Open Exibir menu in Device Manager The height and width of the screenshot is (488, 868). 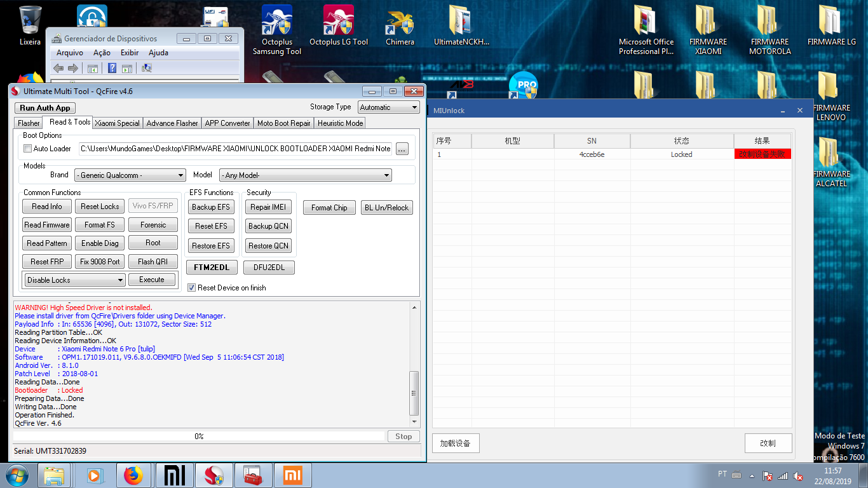tap(130, 53)
